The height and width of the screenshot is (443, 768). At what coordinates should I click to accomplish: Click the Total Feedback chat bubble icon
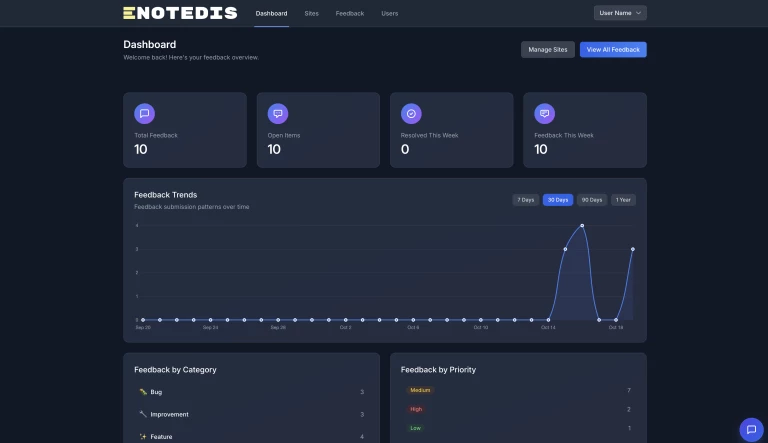(144, 114)
